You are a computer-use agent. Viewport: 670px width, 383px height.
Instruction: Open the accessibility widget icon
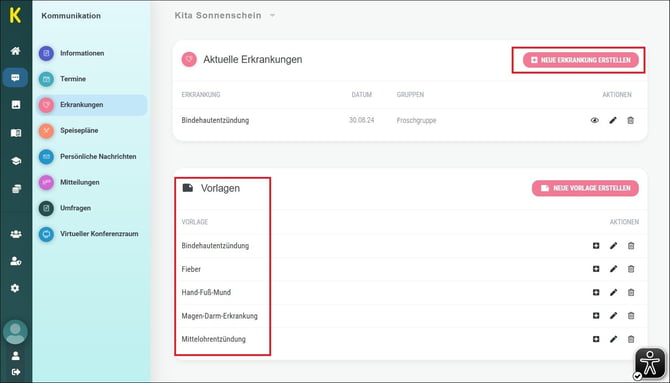click(x=650, y=363)
